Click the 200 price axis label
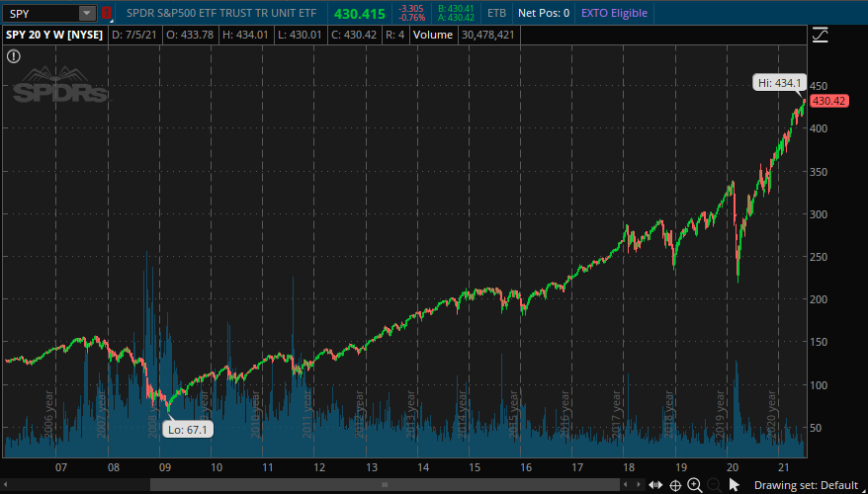 tap(820, 299)
